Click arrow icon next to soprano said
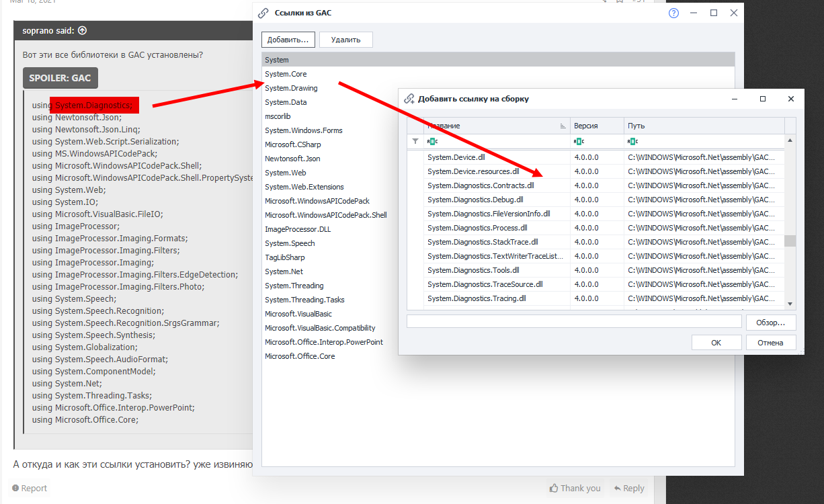The image size is (824, 504). [82, 30]
